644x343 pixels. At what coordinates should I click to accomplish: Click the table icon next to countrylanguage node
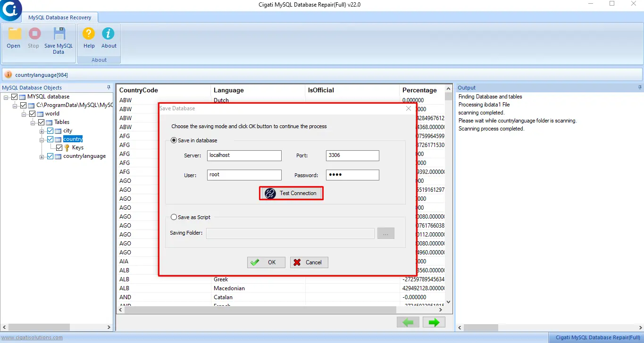coord(58,156)
